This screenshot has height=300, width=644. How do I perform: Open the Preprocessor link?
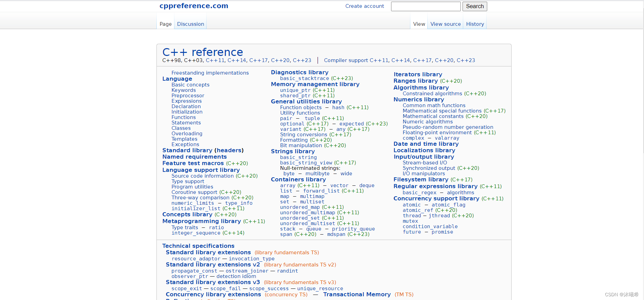coord(188,96)
